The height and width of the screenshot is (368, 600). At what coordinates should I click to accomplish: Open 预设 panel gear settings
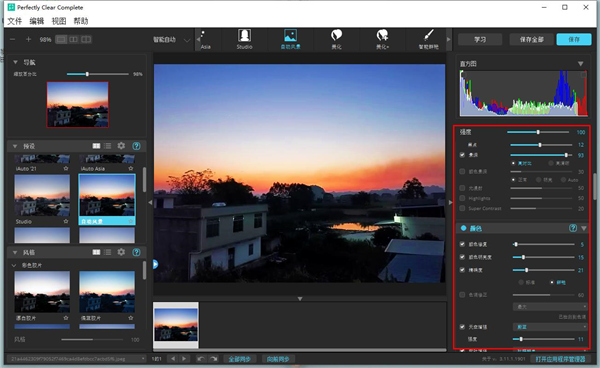tap(121, 146)
